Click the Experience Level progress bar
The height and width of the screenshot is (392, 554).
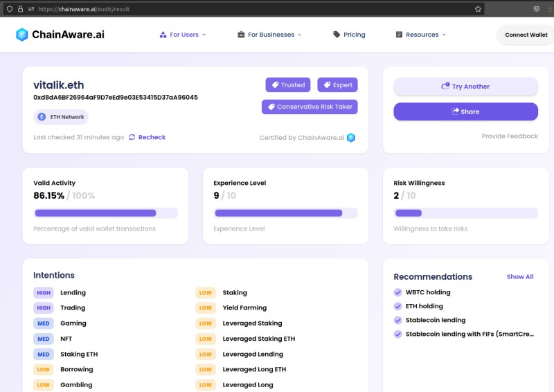pyautogui.click(x=285, y=213)
